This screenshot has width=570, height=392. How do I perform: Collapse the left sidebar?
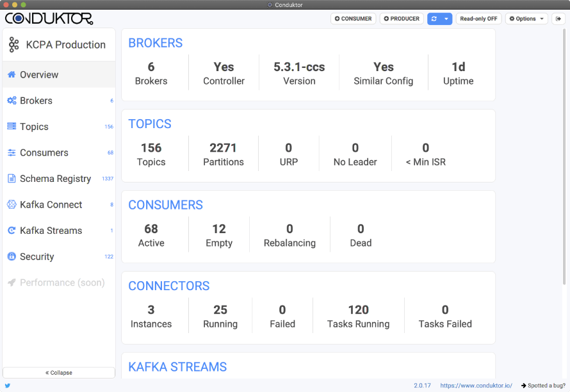(58, 372)
